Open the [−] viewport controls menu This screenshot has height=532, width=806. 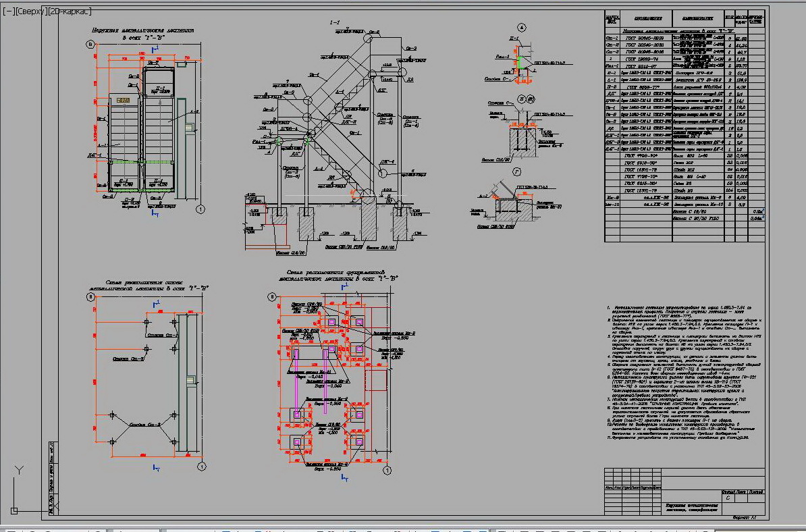(x=7, y=12)
